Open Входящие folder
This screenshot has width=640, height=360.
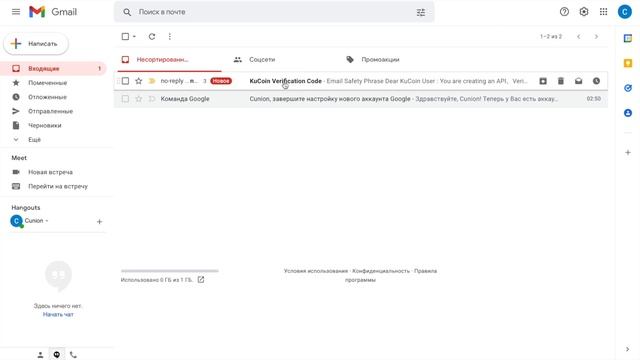point(53,69)
